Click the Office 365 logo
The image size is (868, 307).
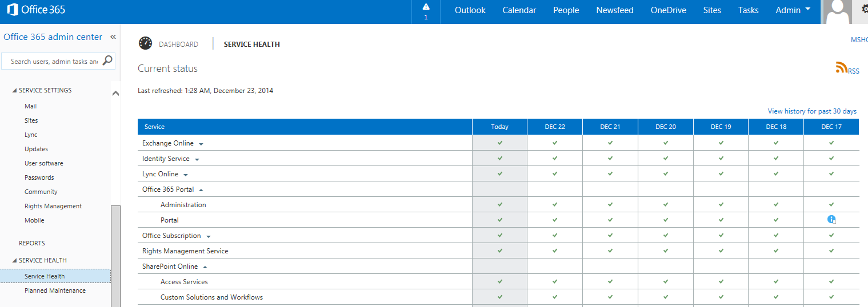(36, 10)
